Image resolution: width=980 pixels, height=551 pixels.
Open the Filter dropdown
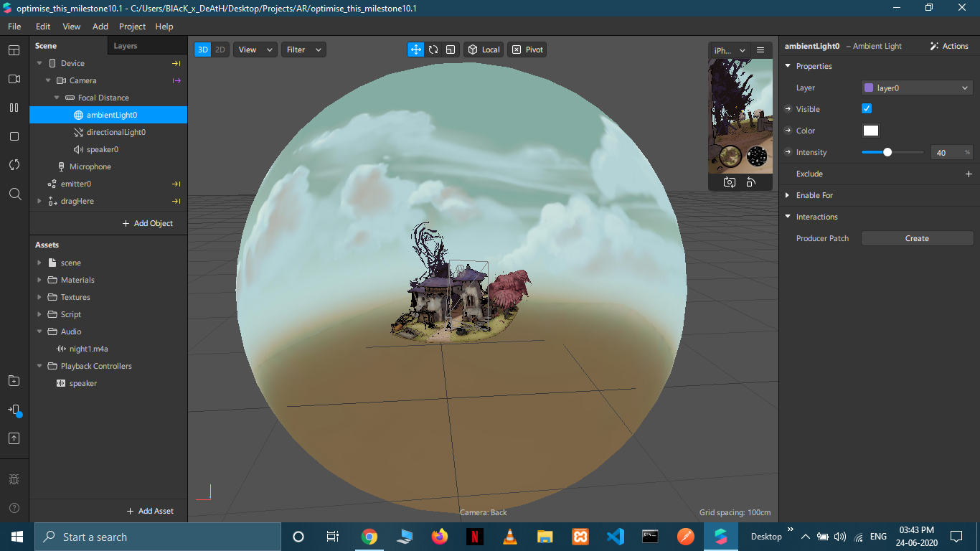point(303,50)
